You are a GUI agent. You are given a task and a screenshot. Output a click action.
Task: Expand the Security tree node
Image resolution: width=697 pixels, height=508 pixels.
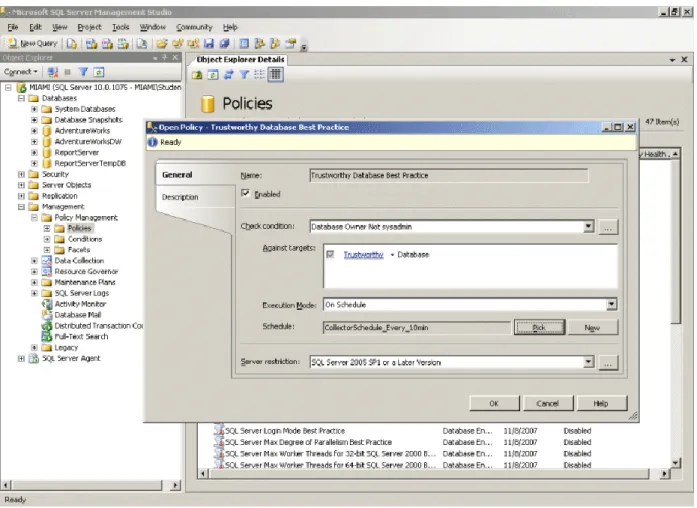point(21,174)
